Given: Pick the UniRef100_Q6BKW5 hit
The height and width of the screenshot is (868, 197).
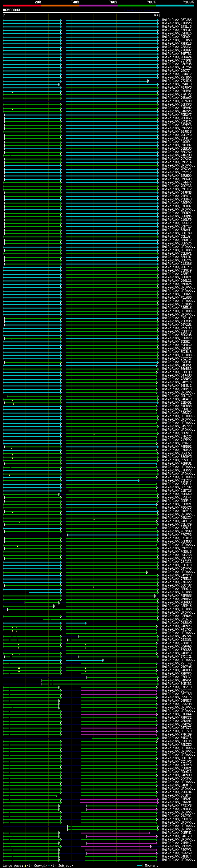Looking at the screenshot, I should pos(177,149).
